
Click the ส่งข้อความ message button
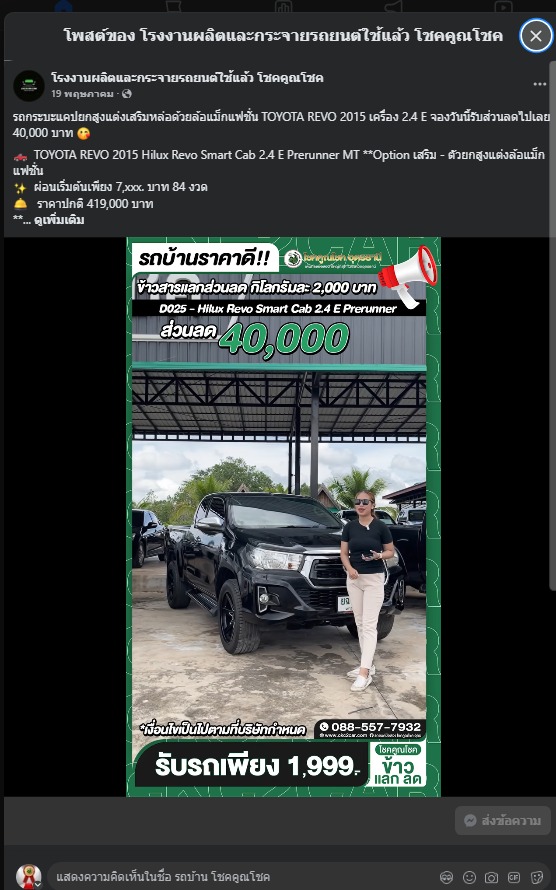click(503, 820)
